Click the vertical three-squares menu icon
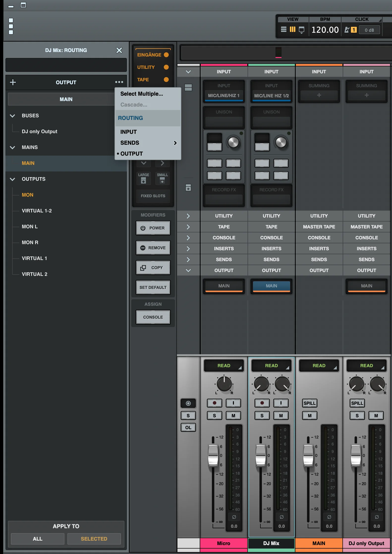392x554 pixels. point(11,26)
